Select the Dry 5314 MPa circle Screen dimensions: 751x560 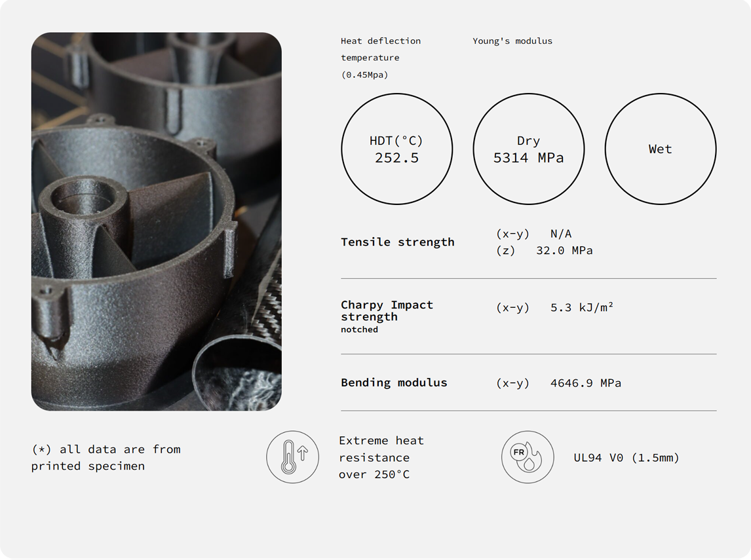click(528, 149)
